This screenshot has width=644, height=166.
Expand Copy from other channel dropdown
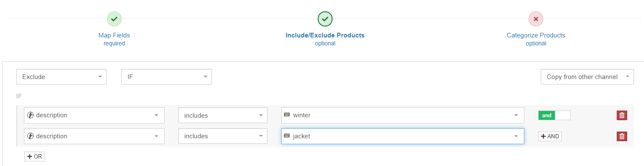pyautogui.click(x=587, y=77)
